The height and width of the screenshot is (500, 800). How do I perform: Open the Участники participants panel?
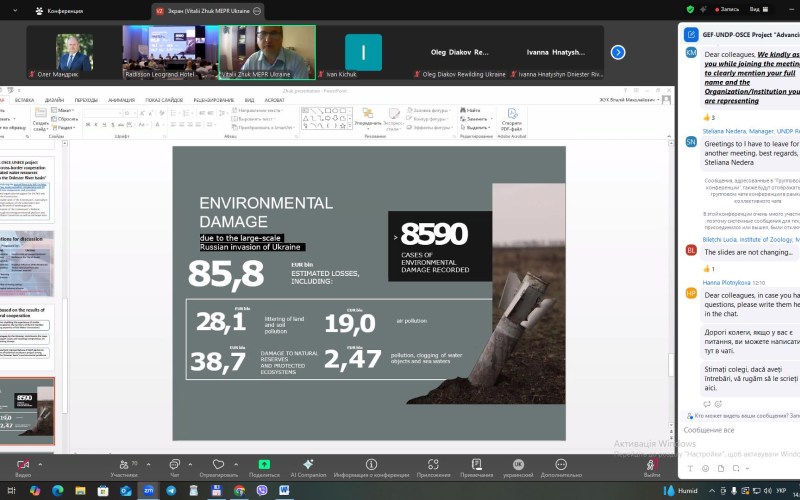[124, 467]
